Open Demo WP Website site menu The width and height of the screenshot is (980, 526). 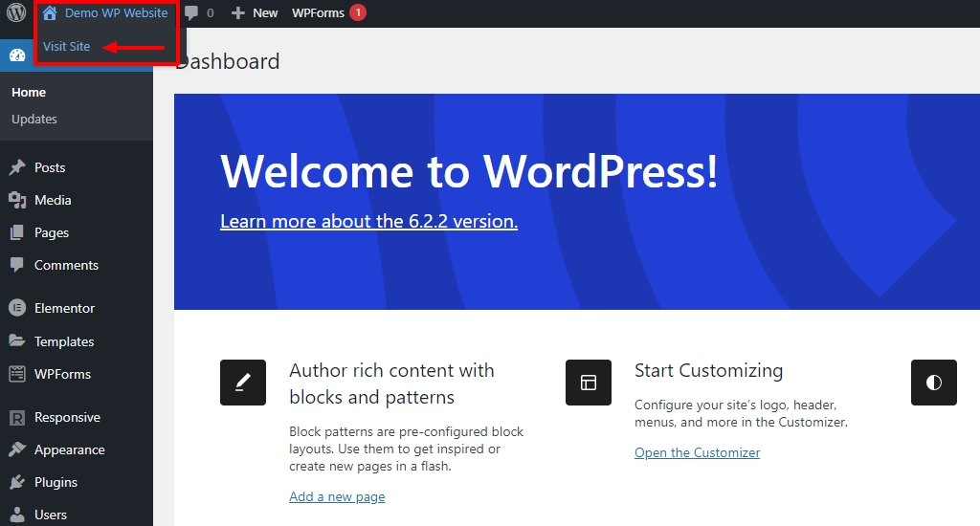coord(116,12)
